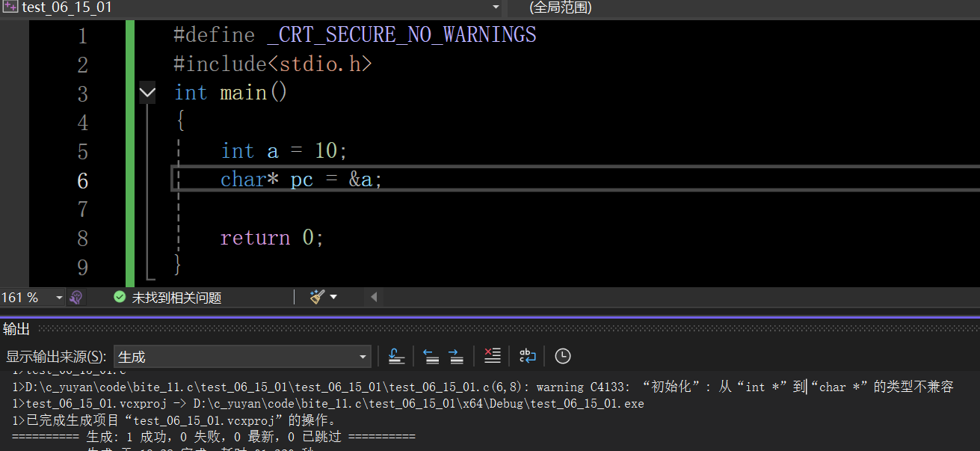This screenshot has height=451, width=980.
Task: Toggle word wrap in output panel
Action: click(x=528, y=357)
